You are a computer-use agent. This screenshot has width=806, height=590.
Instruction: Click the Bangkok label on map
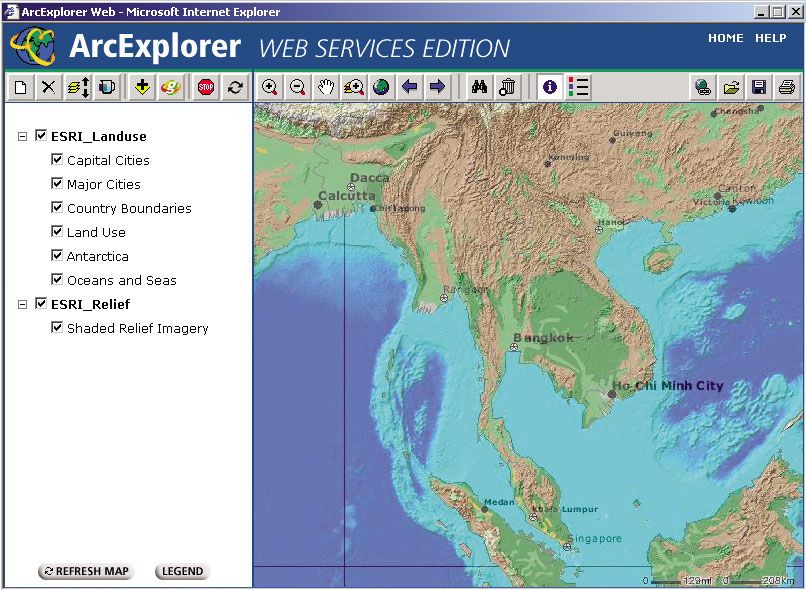[543, 338]
